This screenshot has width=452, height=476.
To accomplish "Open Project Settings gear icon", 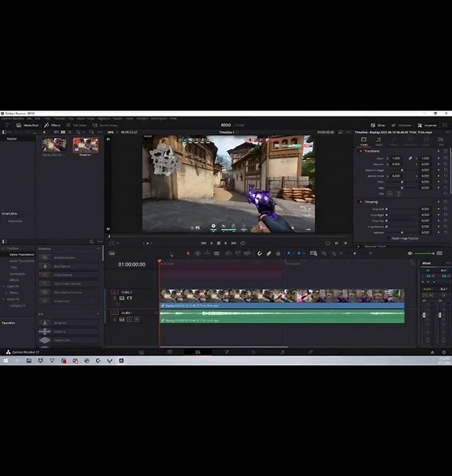I will pos(444,352).
